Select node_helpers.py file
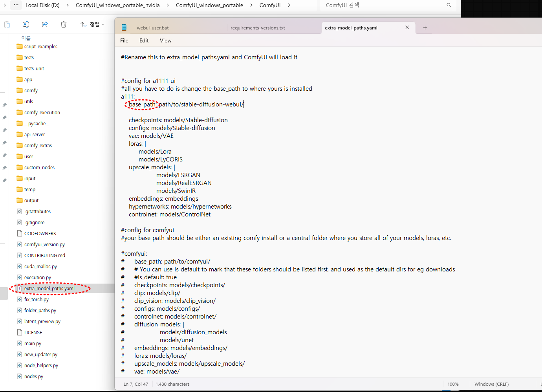Screen dimensions: 542x392 [x=41, y=365]
